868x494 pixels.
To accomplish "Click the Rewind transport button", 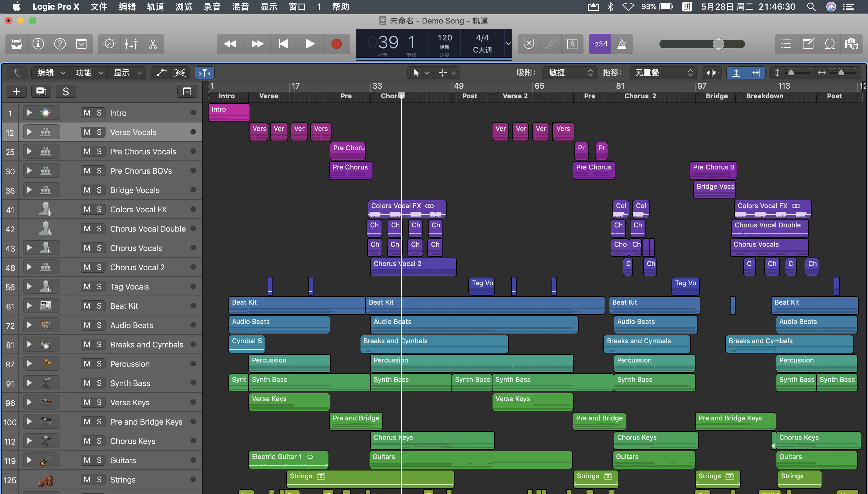I will pos(230,44).
